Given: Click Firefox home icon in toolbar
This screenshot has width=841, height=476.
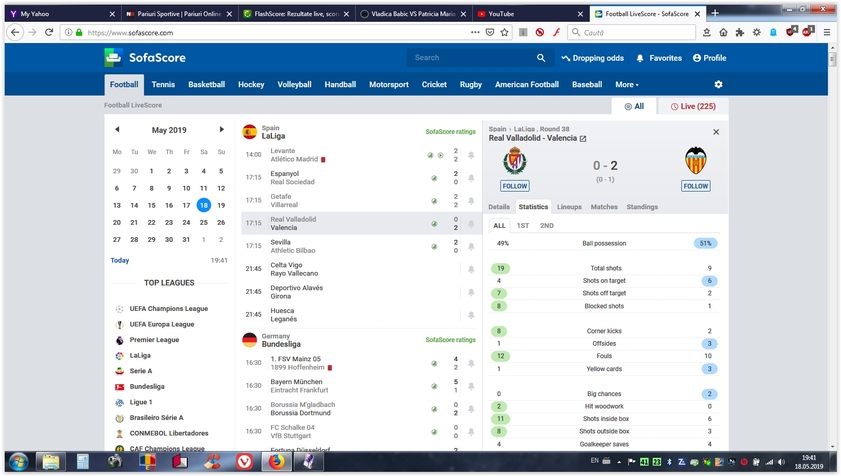Looking at the screenshot, I should pyautogui.click(x=723, y=33).
